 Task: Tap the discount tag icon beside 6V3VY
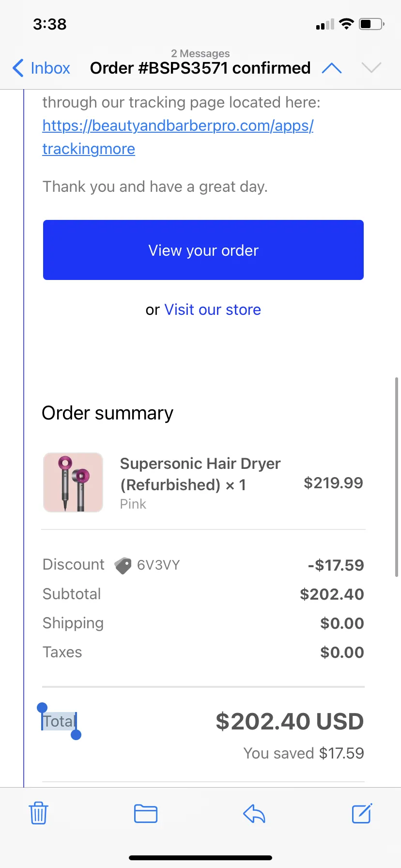123,565
